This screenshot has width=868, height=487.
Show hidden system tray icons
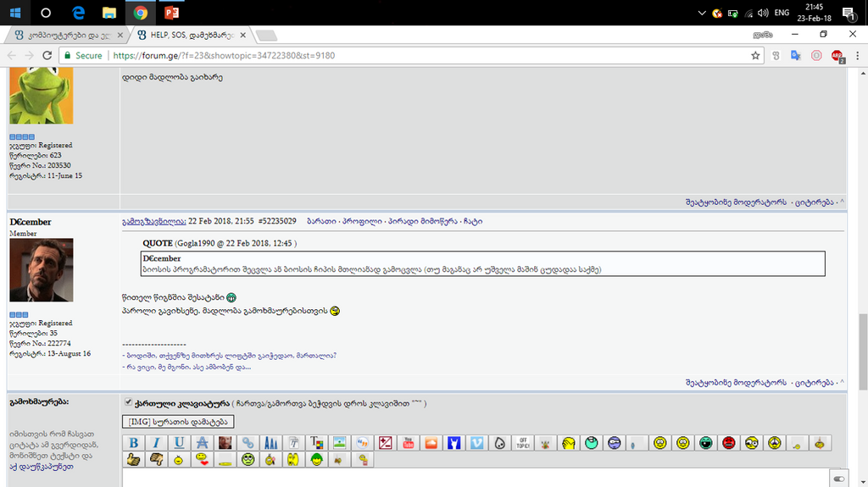(x=701, y=13)
